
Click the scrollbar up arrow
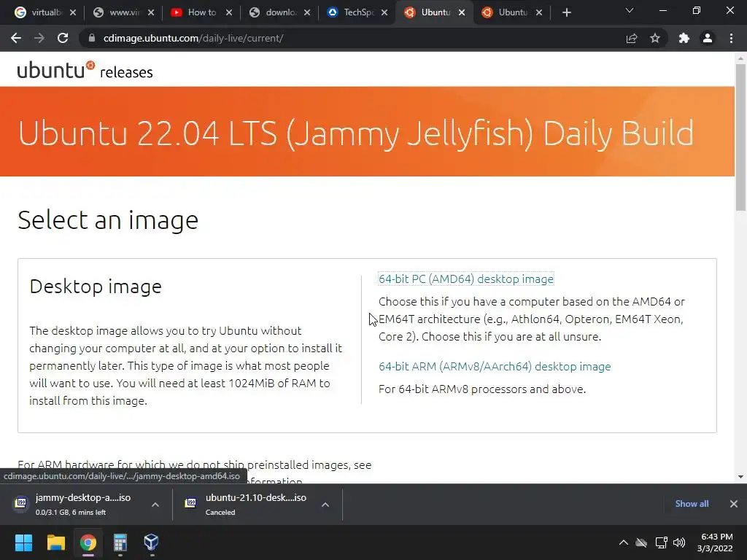pos(740,58)
